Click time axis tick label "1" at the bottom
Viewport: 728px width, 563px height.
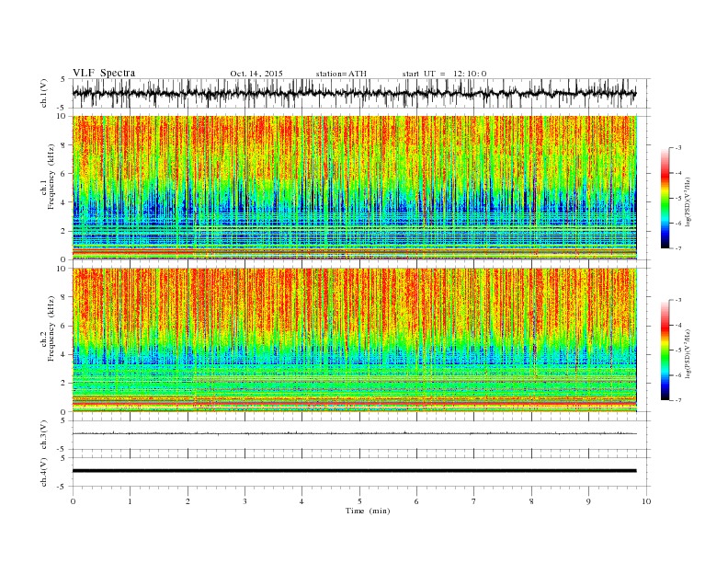click(131, 501)
